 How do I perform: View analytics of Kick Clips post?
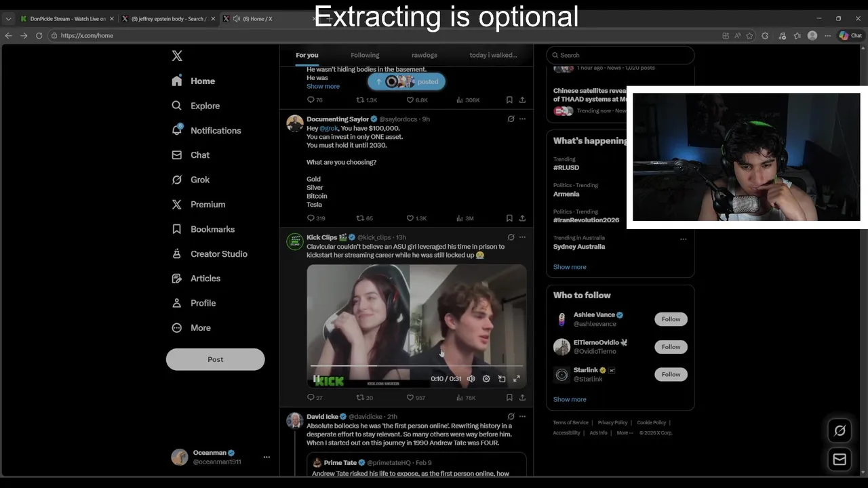465,398
